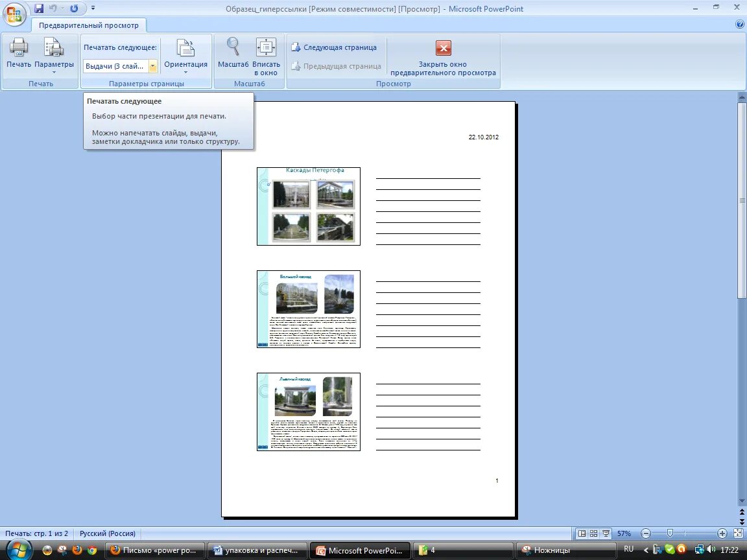Click the Львиный каскад slide thumbnail
Viewport: 747px width, 560px height.
309,412
